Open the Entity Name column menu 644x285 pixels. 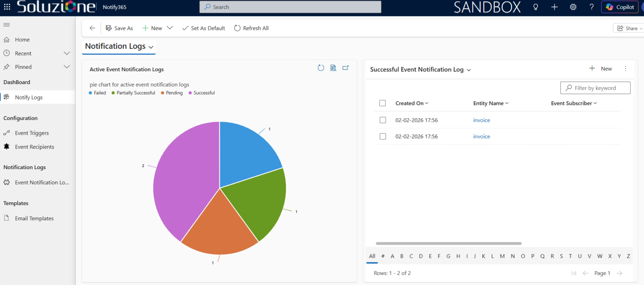491,103
